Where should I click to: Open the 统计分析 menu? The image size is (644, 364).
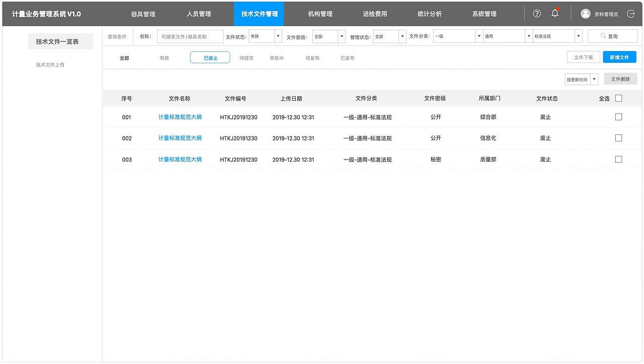pos(430,14)
